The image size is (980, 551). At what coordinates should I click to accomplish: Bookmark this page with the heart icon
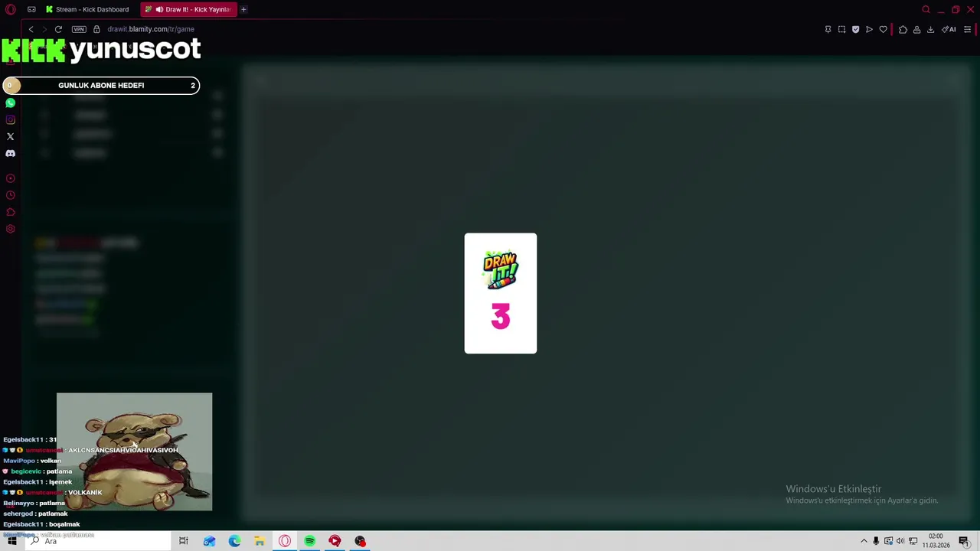click(x=883, y=29)
